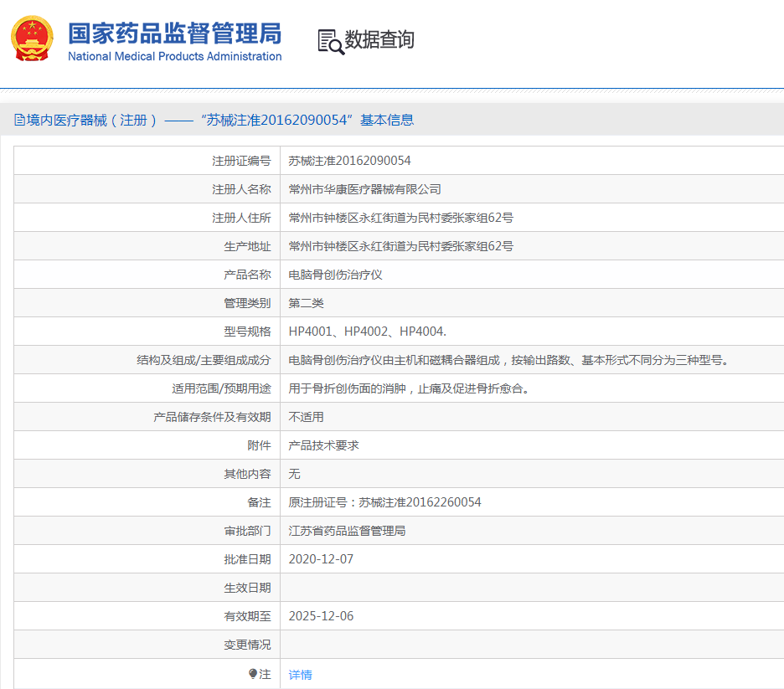
Task: Click the 注册人住所 row label
Action: (241, 218)
